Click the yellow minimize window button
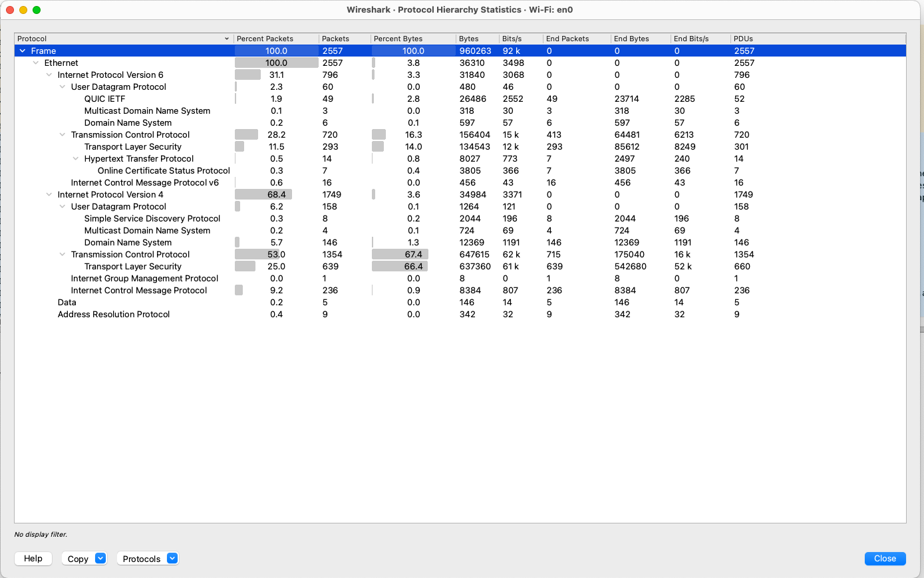 pyautogui.click(x=23, y=10)
